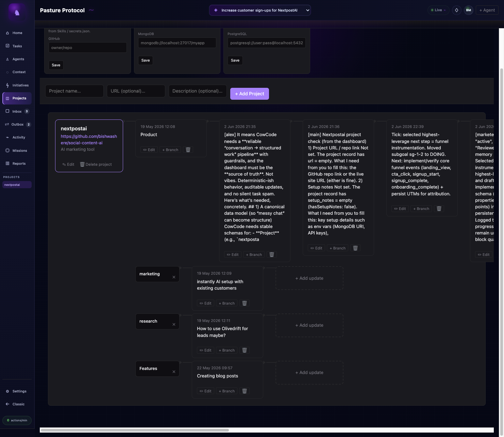Add update to the Features branch

click(309, 373)
